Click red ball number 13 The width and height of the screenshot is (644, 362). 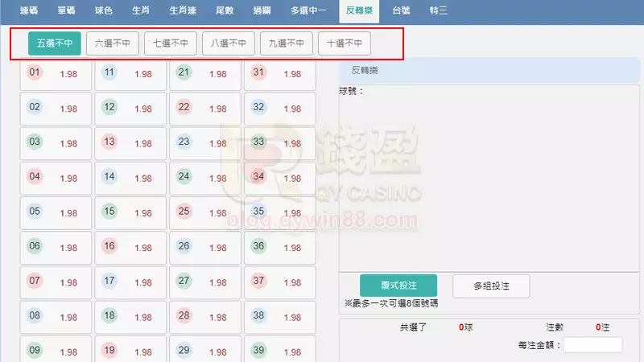pyautogui.click(x=109, y=142)
